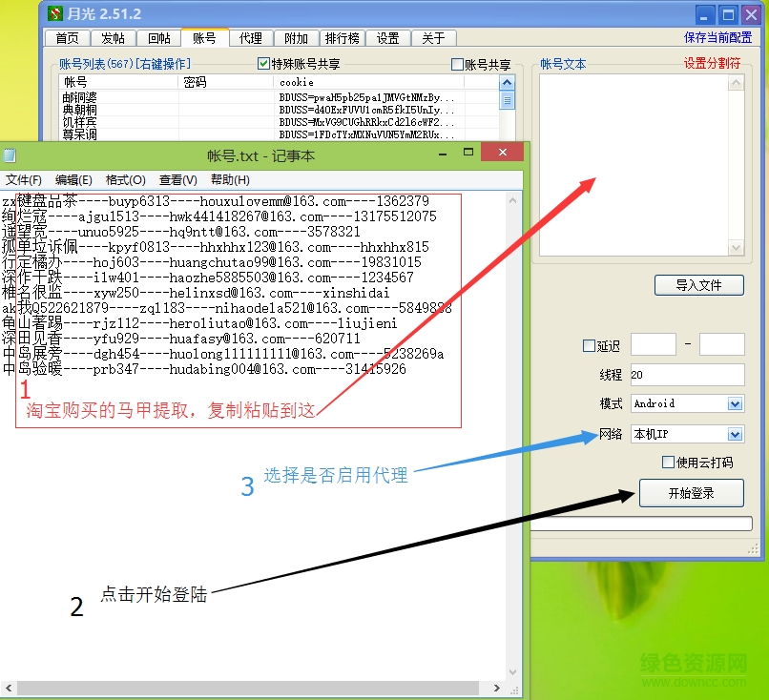
Task: Go to the 代理 tab
Action: tap(251, 38)
